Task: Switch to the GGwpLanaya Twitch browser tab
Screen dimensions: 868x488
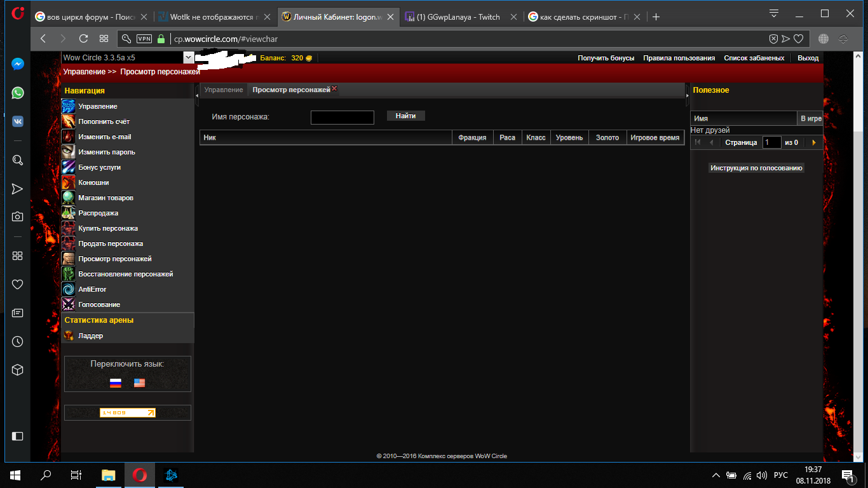Action: pyautogui.click(x=458, y=17)
